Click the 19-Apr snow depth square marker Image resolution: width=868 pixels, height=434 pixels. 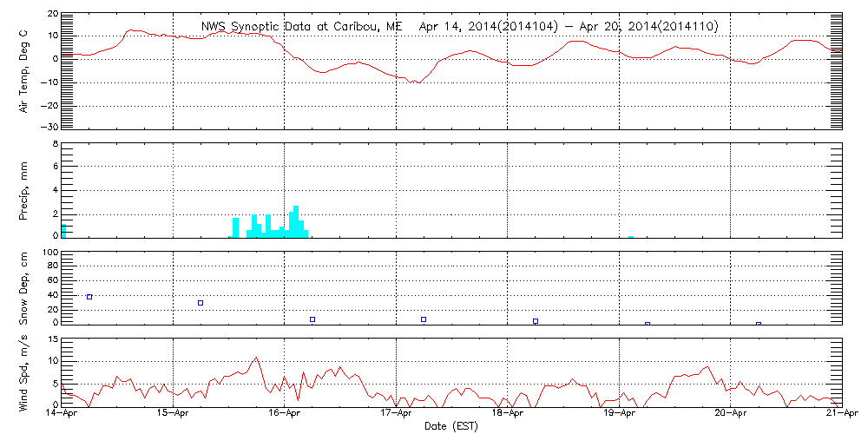pos(648,324)
